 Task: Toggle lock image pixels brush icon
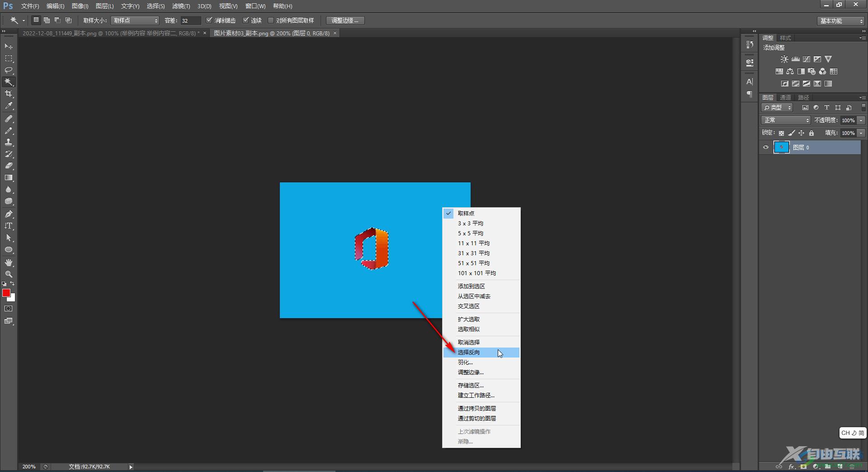click(x=791, y=133)
